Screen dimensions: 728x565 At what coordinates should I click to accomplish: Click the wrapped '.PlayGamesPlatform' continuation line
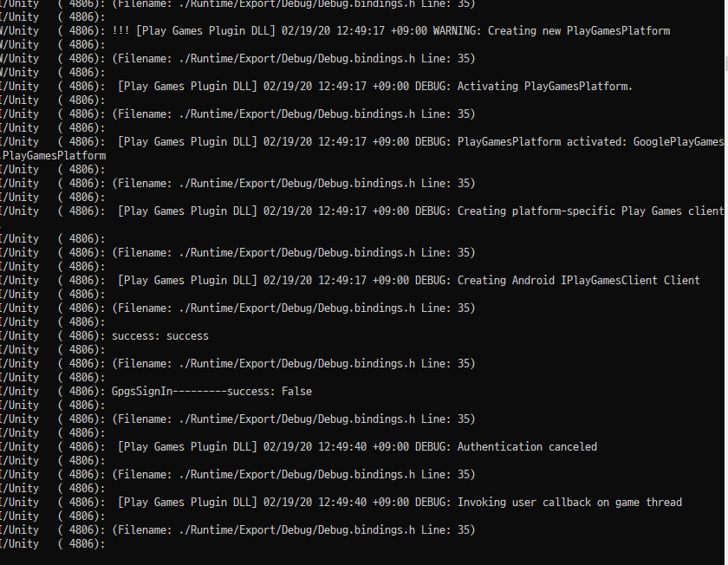53,156
